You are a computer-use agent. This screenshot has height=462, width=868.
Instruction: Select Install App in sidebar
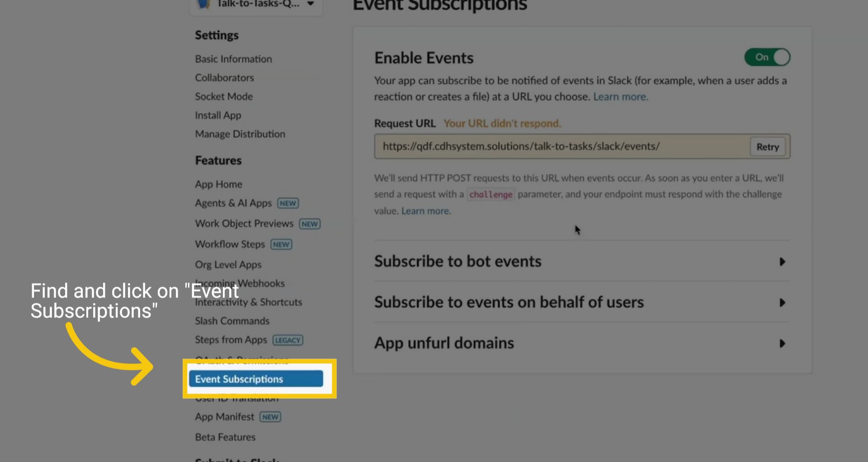pyautogui.click(x=218, y=115)
